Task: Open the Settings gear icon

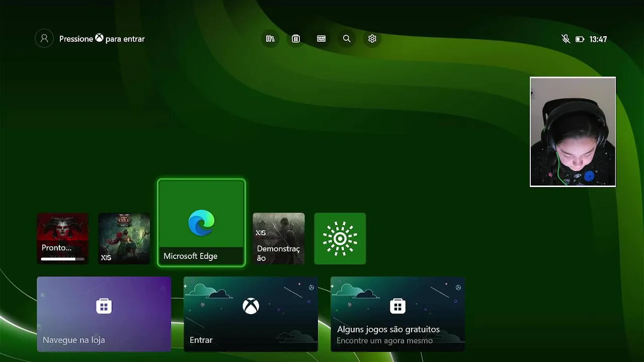Action: click(372, 39)
